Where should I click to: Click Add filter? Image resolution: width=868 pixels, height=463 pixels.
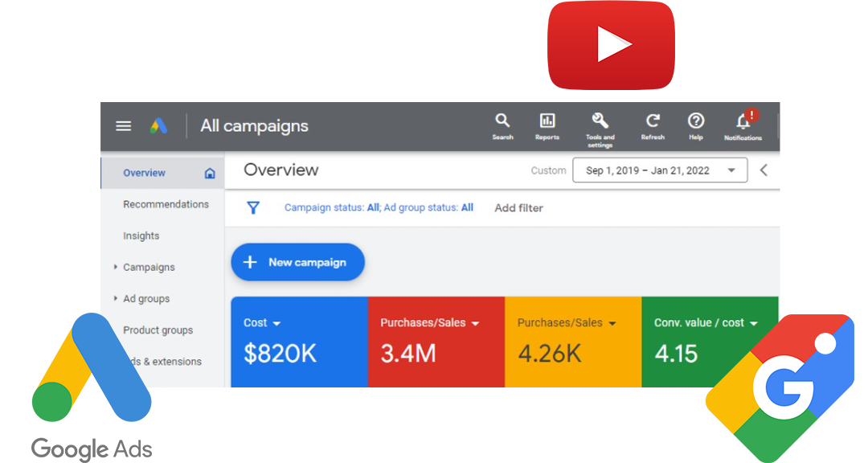[518, 207]
